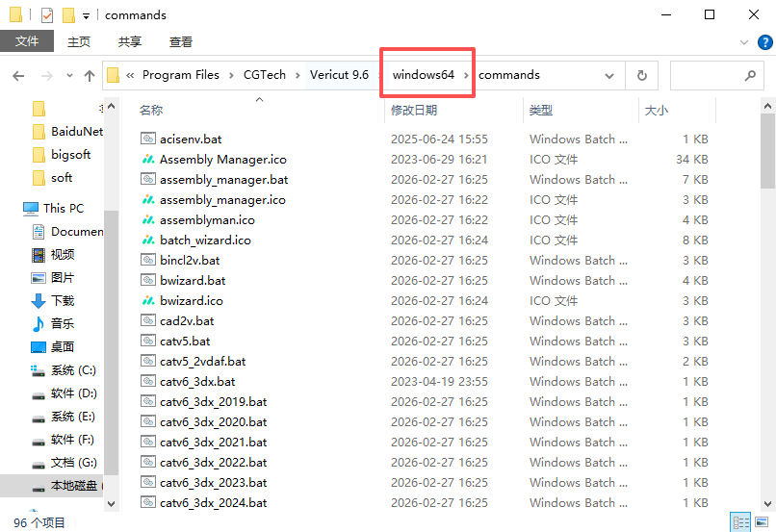Screen dimensions: 776x532
Task: Select catv6_3dx.bat file name
Action: tap(197, 382)
